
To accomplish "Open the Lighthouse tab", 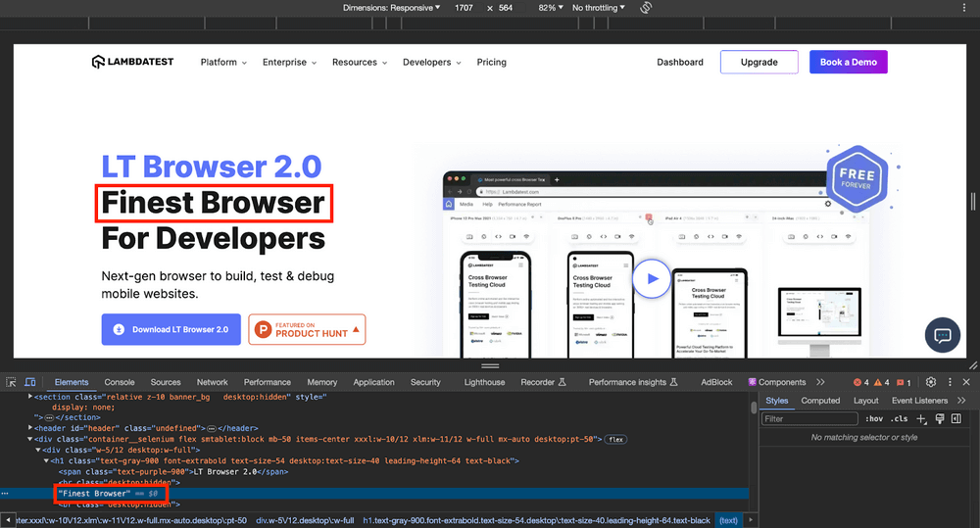I will [x=484, y=382].
